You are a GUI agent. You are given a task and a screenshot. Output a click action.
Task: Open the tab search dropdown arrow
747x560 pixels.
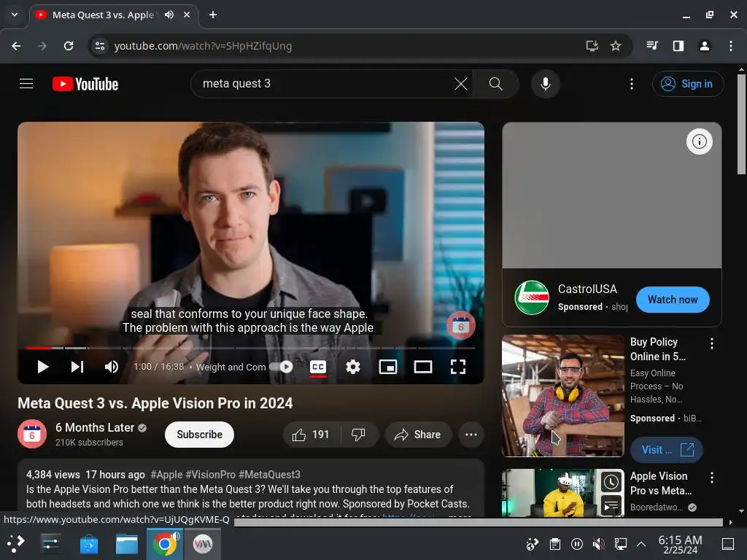click(15, 15)
